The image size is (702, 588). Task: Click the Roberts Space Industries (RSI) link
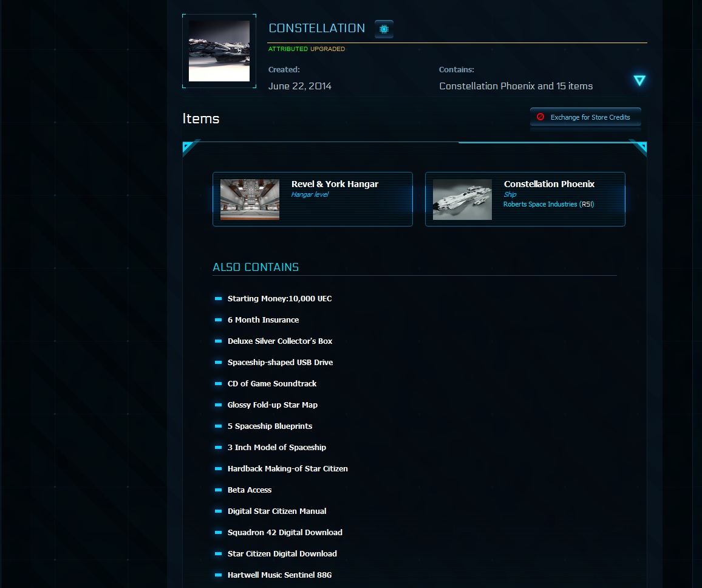[548, 204]
